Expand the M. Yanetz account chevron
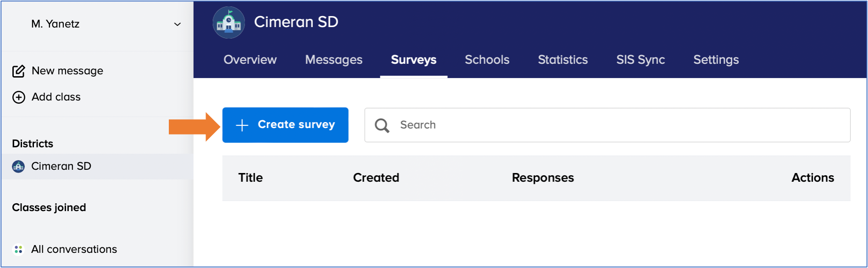Image resolution: width=868 pixels, height=268 pixels. (177, 24)
